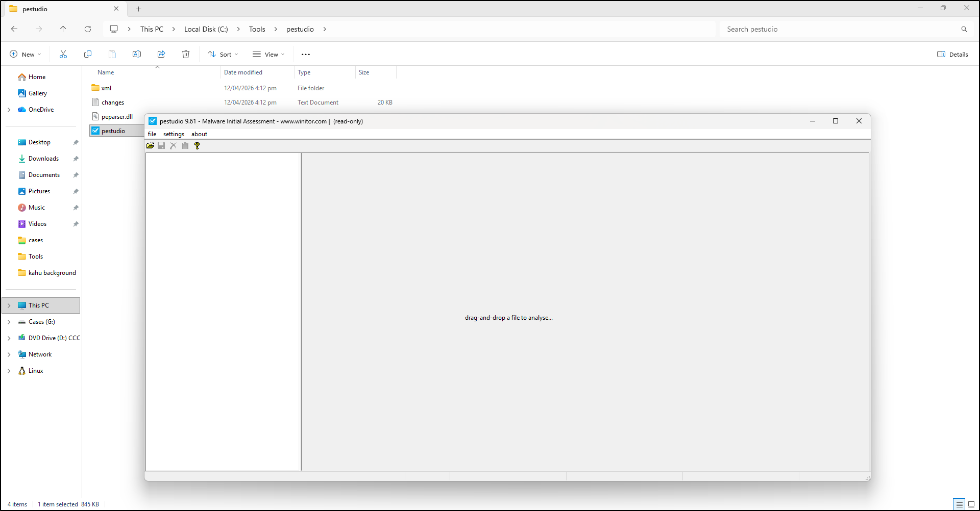Open the Sort dropdown in Explorer
980x511 pixels.
pos(223,54)
